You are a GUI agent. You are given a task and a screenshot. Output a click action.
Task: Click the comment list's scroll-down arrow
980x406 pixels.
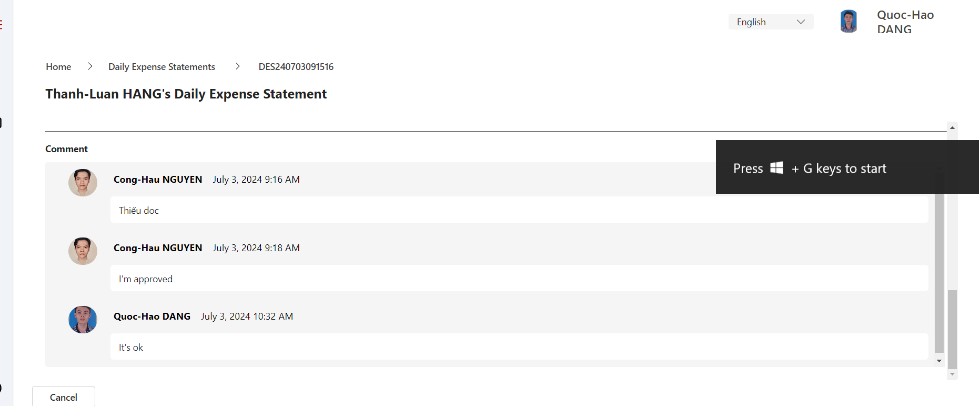pyautogui.click(x=939, y=361)
